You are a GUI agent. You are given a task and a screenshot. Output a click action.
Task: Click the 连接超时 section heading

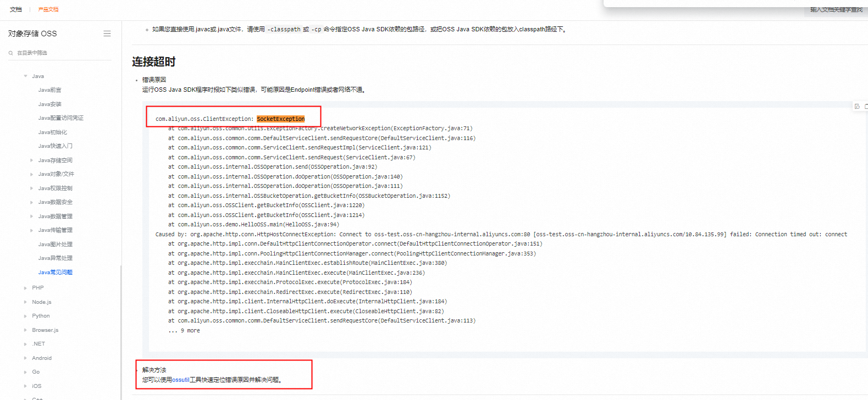[x=153, y=62]
